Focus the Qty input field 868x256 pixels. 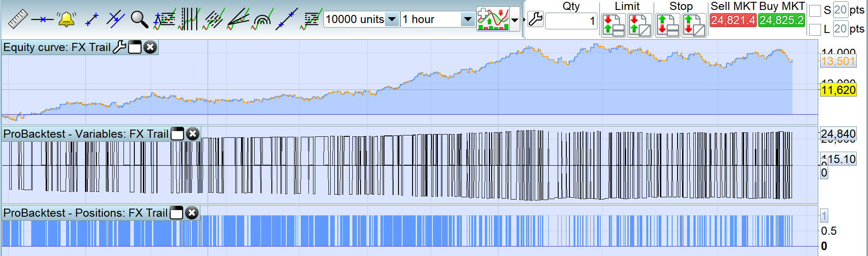[x=571, y=21]
